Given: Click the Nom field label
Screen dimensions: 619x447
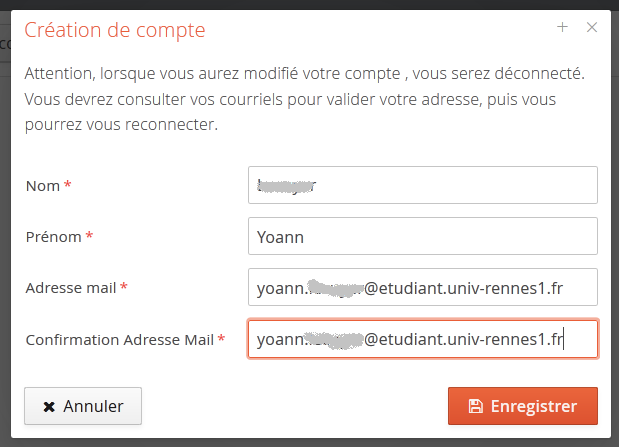Looking at the screenshot, I should pos(42,185).
